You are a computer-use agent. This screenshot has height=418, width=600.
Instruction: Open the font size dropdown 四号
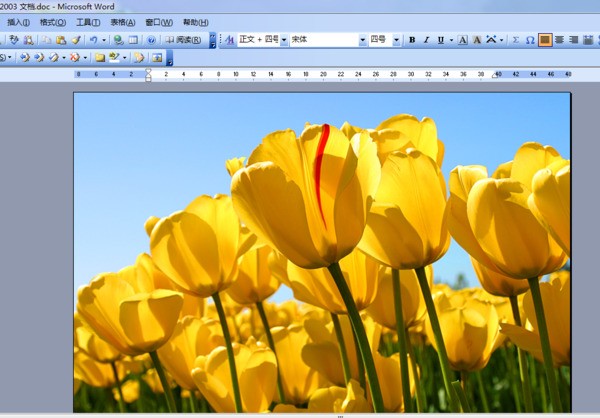pyautogui.click(x=397, y=40)
